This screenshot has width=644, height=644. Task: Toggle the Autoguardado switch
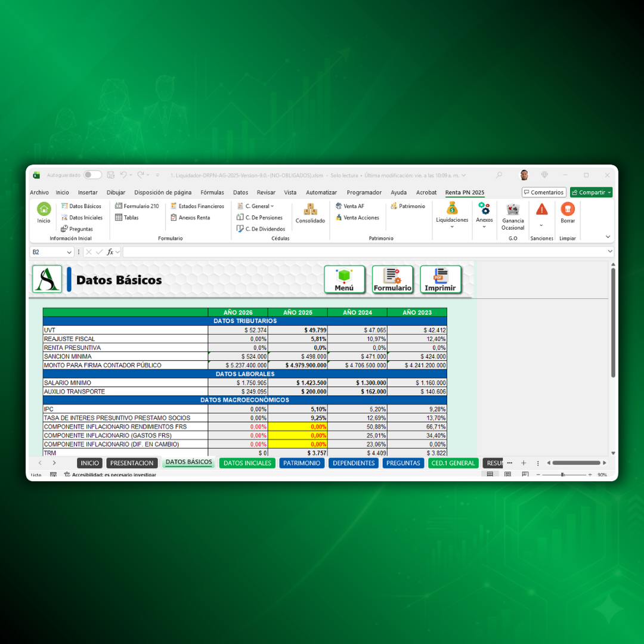point(92,175)
